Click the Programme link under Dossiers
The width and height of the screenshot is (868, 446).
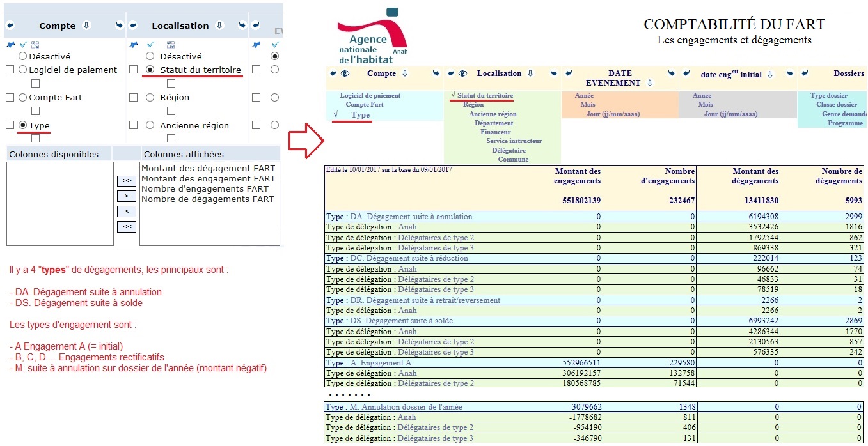point(846,123)
